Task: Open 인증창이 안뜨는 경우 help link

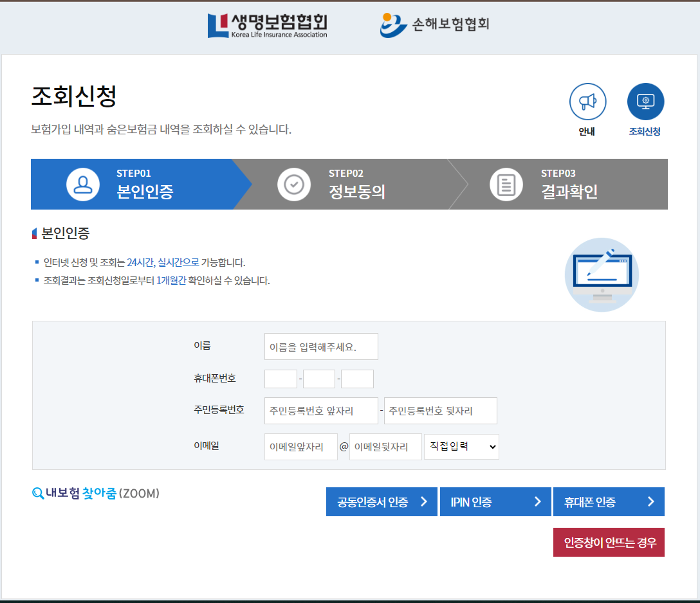Action: [x=609, y=542]
